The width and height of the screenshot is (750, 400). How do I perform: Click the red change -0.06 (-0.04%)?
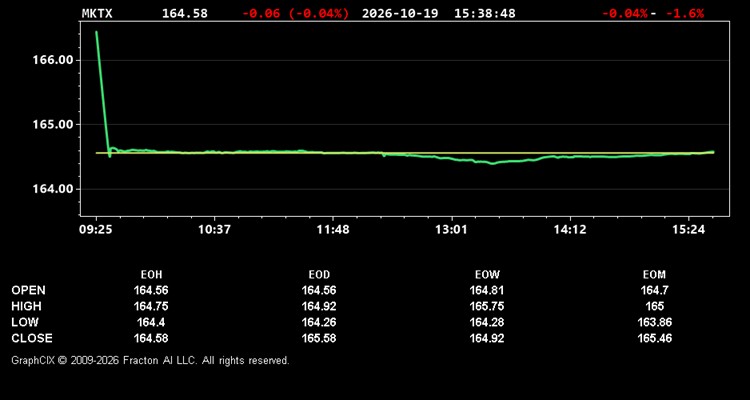(296, 13)
